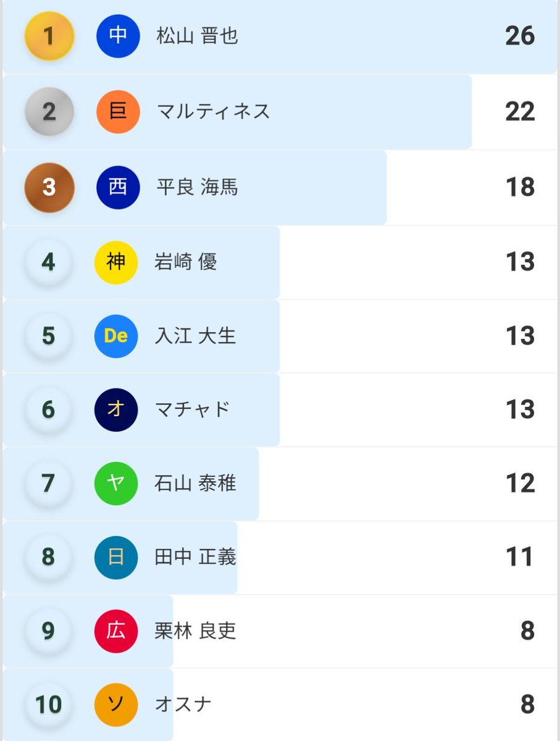
Task: Open player 平良 海馬
Action: click(198, 187)
